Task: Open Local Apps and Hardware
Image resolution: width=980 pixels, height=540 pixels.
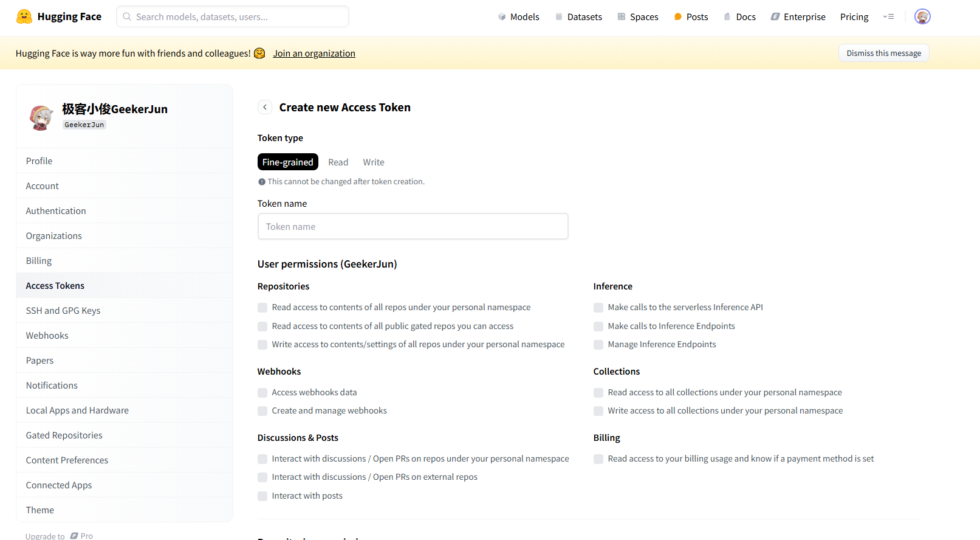Action: [125, 410]
